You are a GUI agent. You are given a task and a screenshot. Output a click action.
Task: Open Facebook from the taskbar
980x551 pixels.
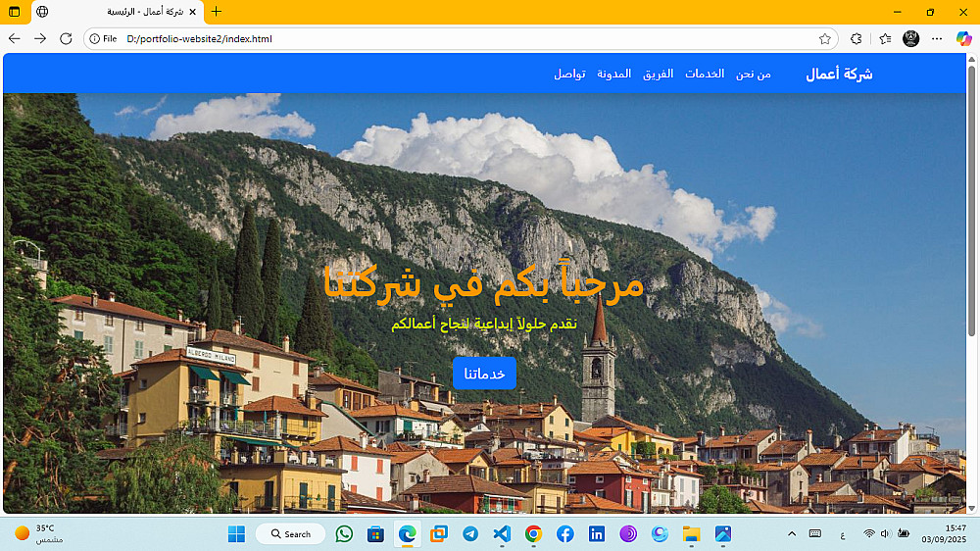click(565, 534)
